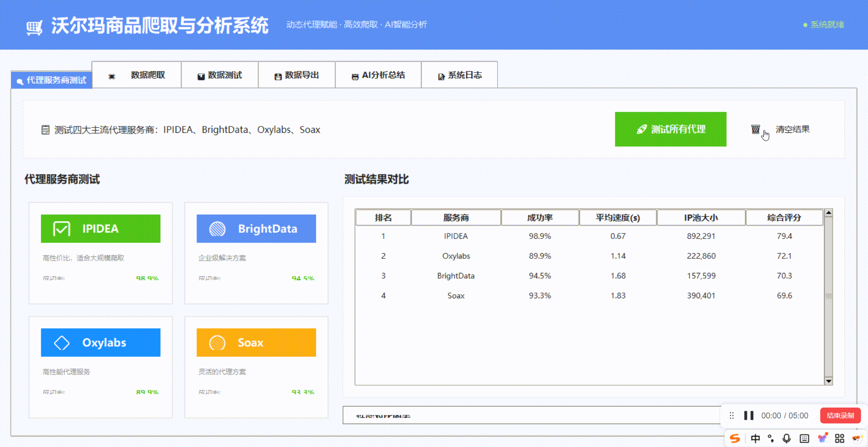Click the IPIDEA cell in the results table
The width and height of the screenshot is (868, 447).
[456, 236]
